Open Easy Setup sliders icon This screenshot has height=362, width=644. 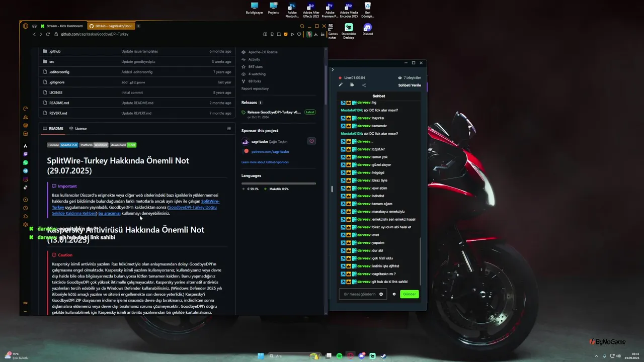point(323,34)
